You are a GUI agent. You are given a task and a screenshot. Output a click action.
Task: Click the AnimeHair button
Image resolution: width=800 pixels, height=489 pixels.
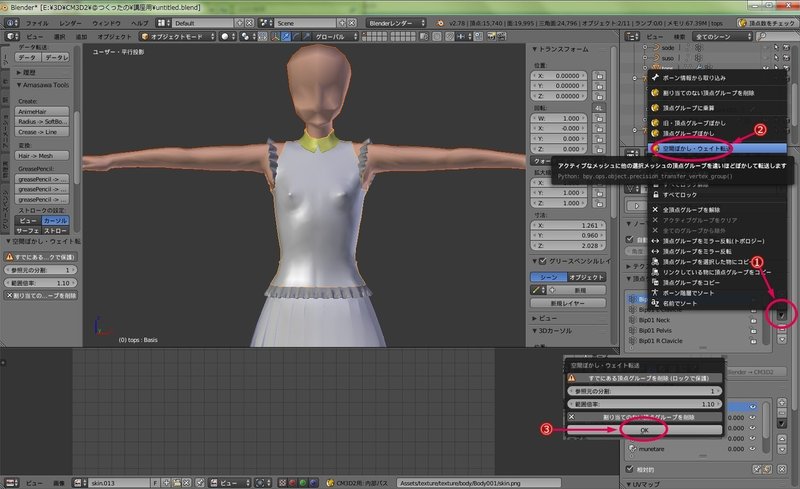pos(42,111)
